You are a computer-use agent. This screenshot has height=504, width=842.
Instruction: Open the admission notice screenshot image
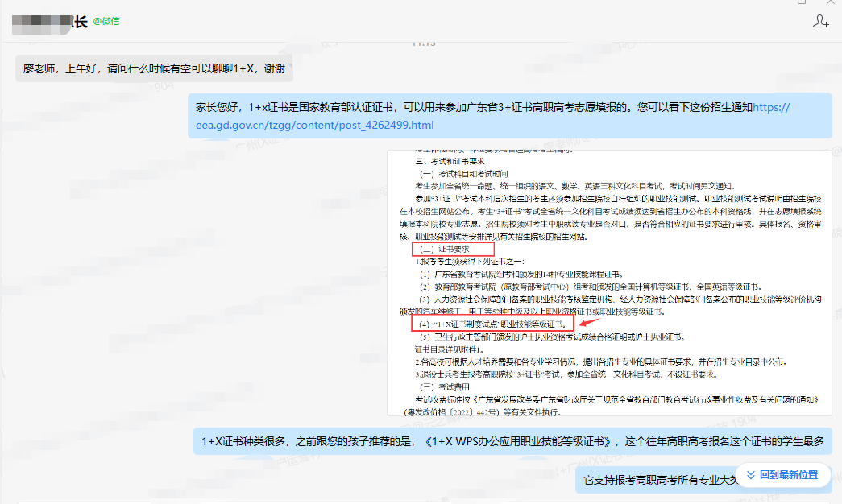(x=609, y=283)
